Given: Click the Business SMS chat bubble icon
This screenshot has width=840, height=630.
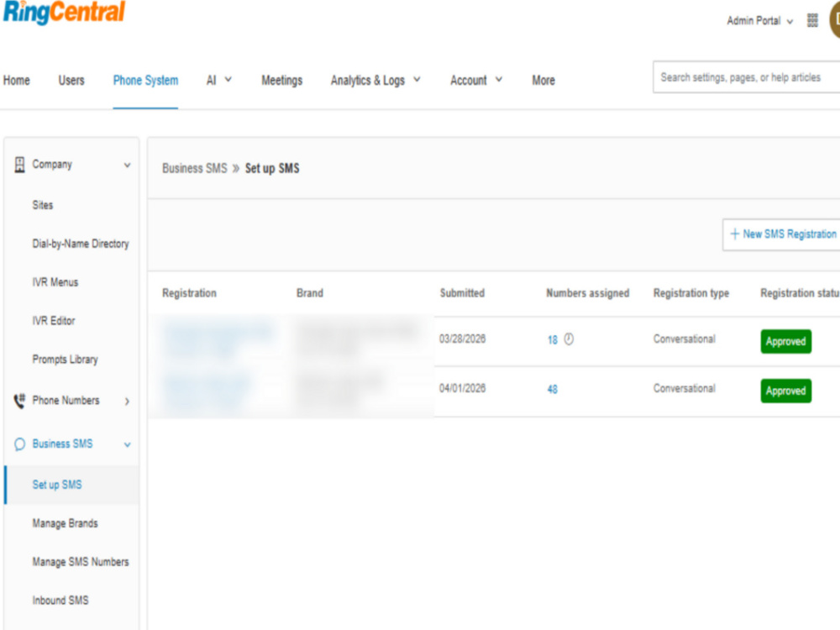Looking at the screenshot, I should 20,444.
